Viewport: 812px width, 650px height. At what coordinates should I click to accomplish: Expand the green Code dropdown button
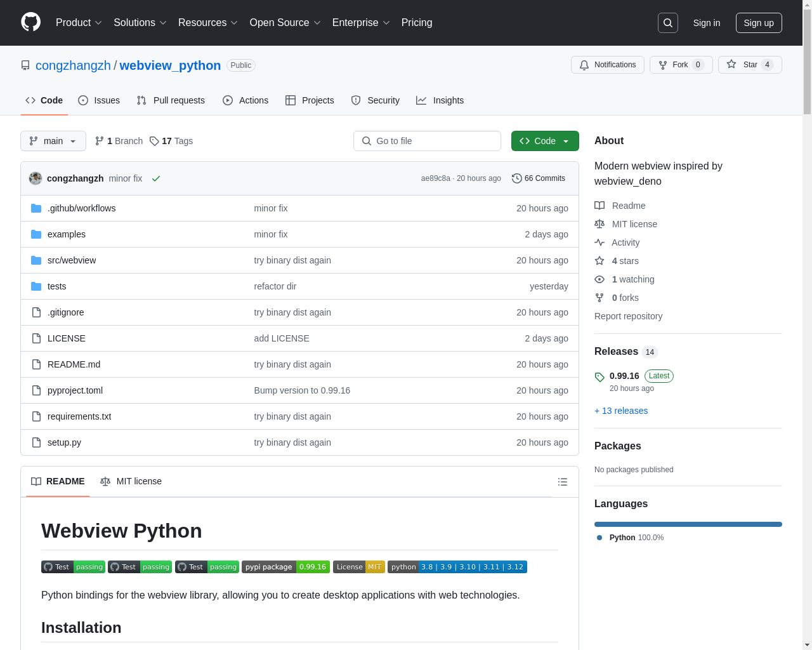coord(545,141)
